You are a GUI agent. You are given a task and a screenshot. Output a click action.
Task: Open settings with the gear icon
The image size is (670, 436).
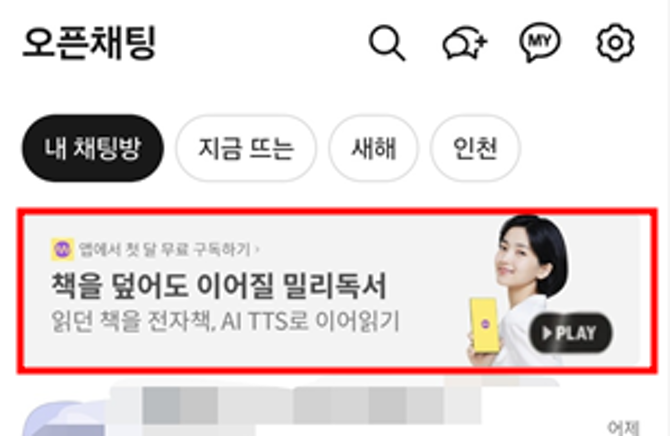[615, 43]
